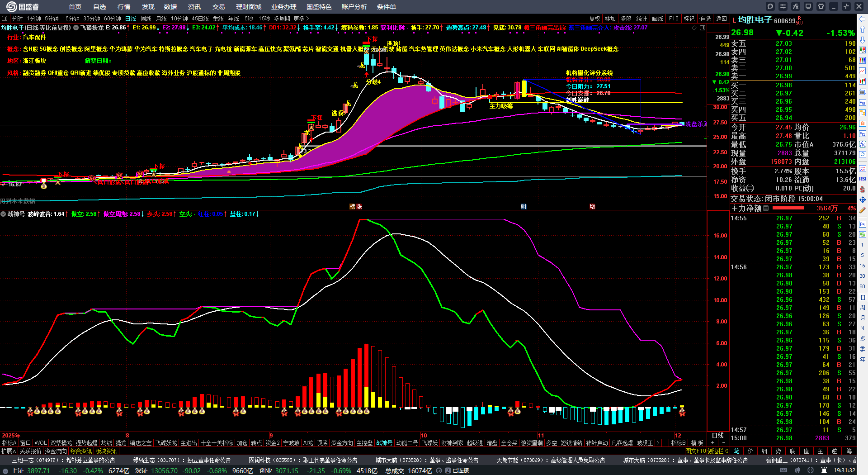This screenshot has height=475, width=868.
Task: Click the 榜涨 marker on chart timeline
Action: tap(356, 206)
